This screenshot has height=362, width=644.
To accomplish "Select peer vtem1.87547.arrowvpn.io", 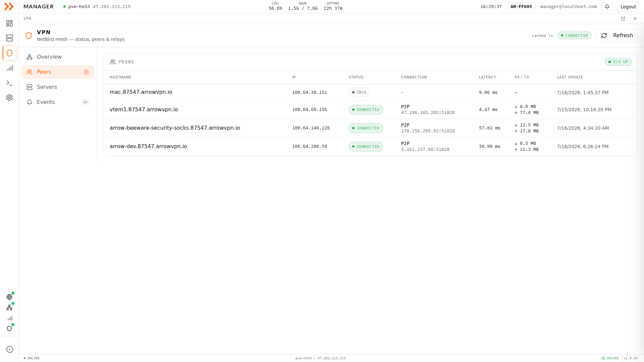I will 144,110.
